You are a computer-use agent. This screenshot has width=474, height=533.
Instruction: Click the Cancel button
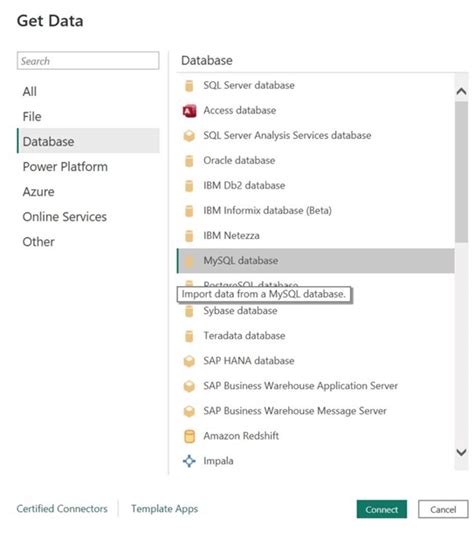pos(443,509)
